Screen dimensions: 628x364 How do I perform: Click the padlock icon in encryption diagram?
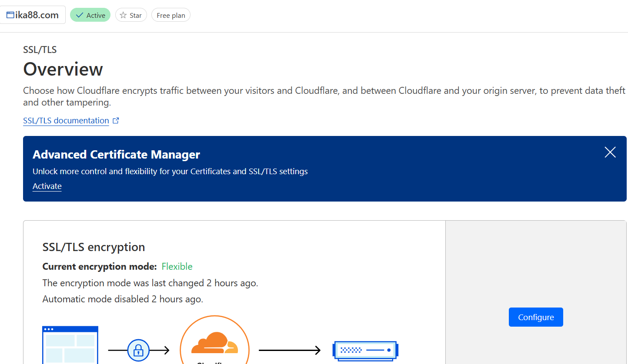(x=138, y=350)
